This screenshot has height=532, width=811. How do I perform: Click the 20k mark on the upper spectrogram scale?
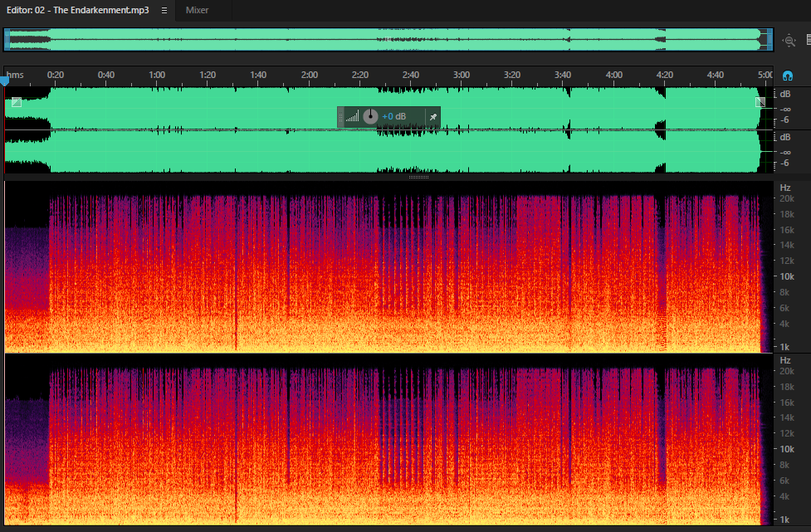[x=787, y=198]
